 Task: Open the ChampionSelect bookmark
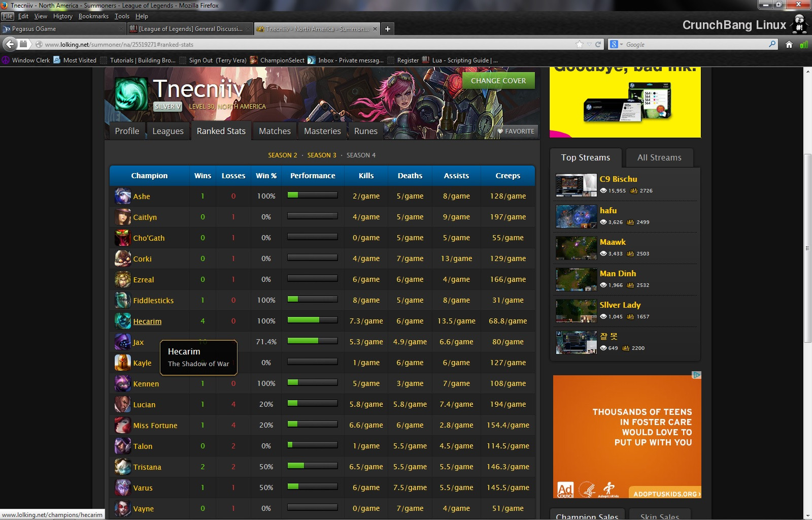tap(278, 60)
